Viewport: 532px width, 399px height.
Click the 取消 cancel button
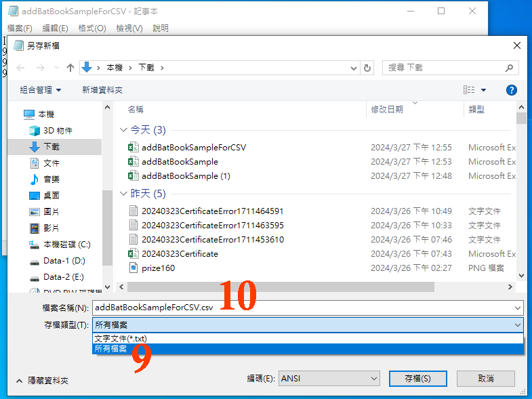[486, 379]
